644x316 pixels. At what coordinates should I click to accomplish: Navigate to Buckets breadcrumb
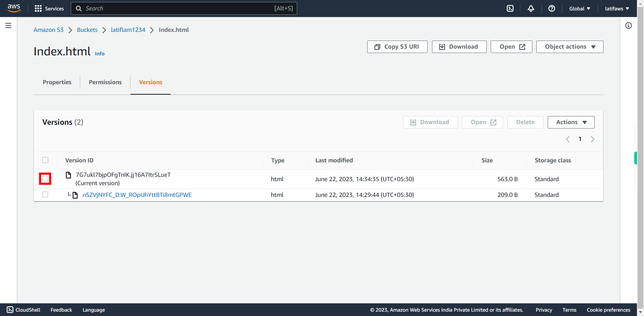click(x=87, y=30)
